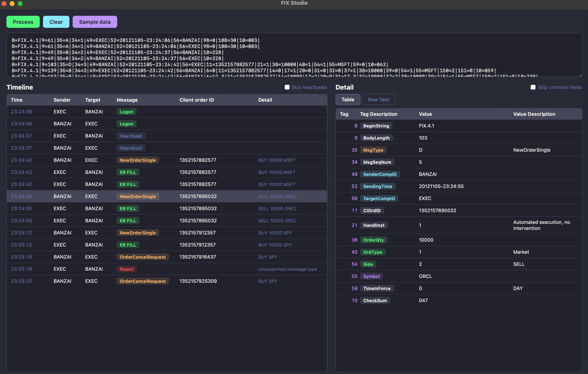
Task: Select the NewOrderSingle badge for BUY 10000 MSFT
Action: (x=138, y=160)
